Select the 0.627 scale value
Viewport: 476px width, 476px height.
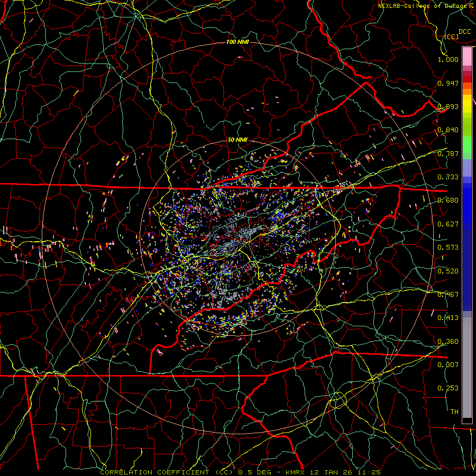click(448, 224)
